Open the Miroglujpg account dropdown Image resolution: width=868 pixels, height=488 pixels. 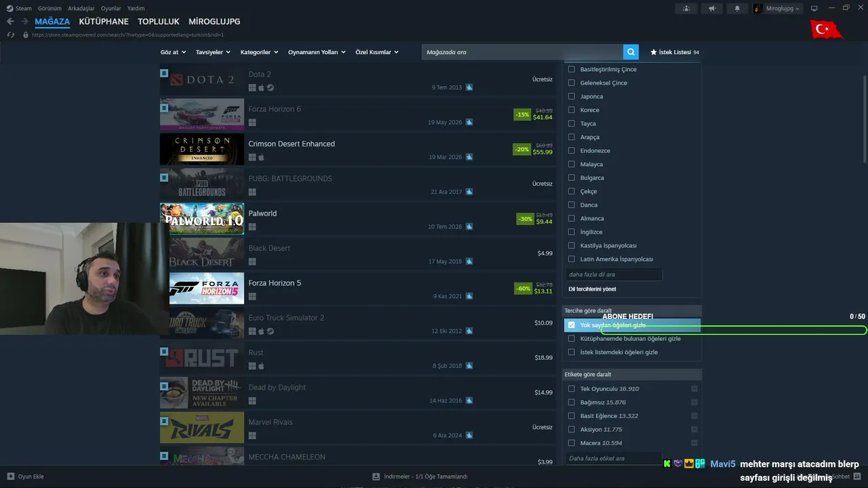pyautogui.click(x=777, y=8)
